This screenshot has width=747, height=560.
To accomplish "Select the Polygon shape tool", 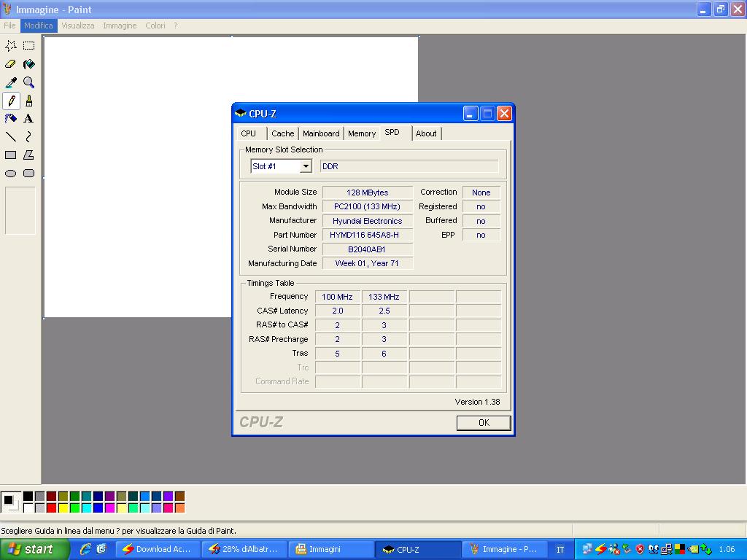I will 29,155.
